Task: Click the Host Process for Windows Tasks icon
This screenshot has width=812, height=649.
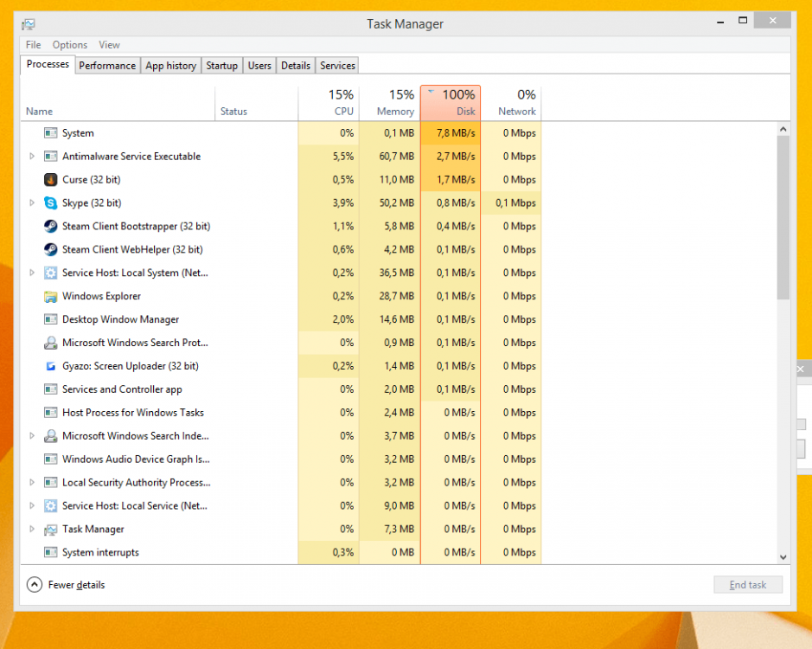Action: [x=50, y=413]
